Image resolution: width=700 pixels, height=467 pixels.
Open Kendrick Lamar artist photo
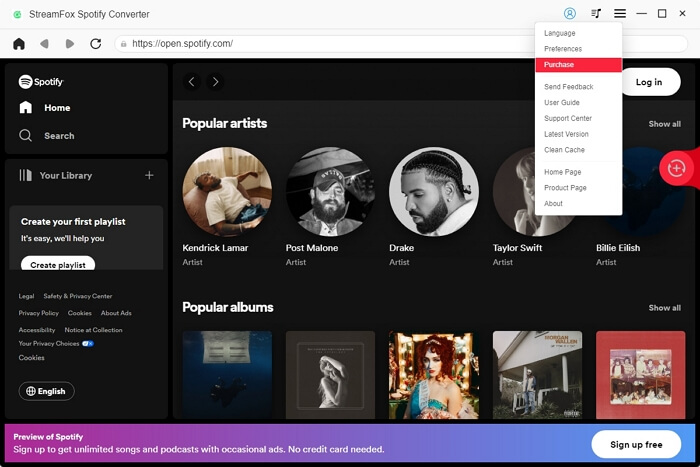(227, 192)
